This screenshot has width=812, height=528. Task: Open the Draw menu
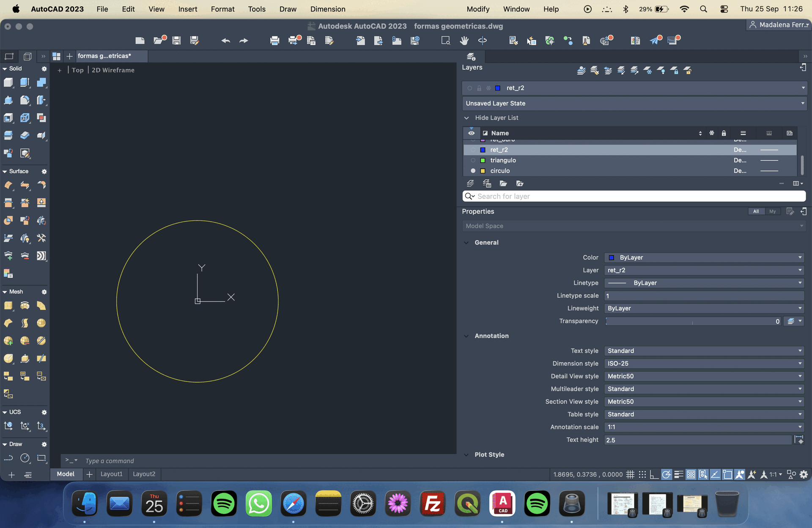tap(288, 9)
